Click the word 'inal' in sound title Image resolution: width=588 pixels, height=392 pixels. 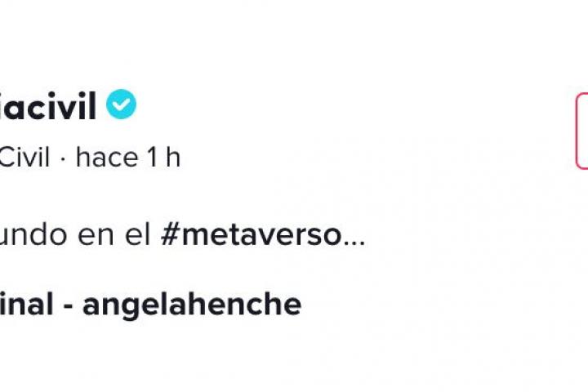(x=27, y=304)
